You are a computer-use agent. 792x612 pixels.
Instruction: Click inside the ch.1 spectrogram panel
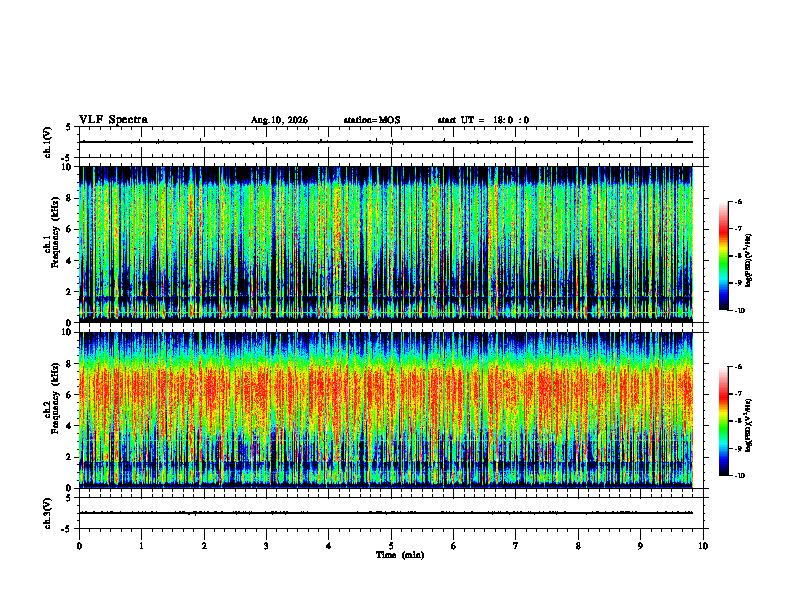(x=386, y=244)
